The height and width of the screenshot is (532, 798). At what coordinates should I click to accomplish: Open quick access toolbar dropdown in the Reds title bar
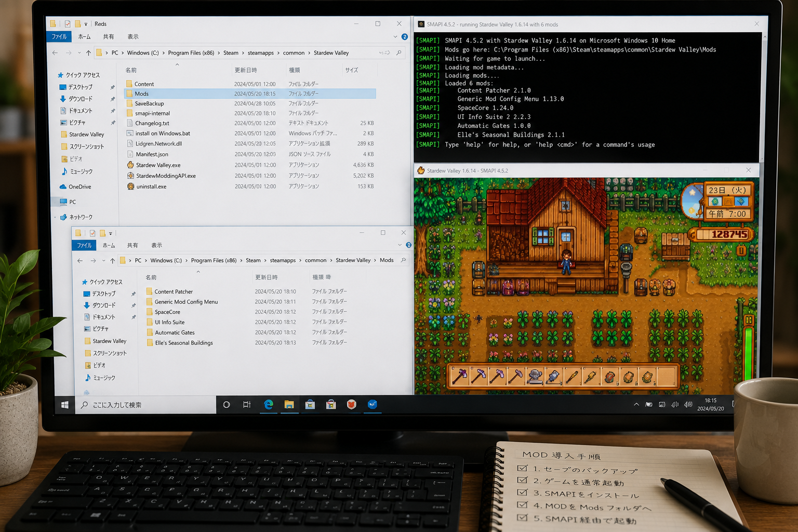point(86,24)
